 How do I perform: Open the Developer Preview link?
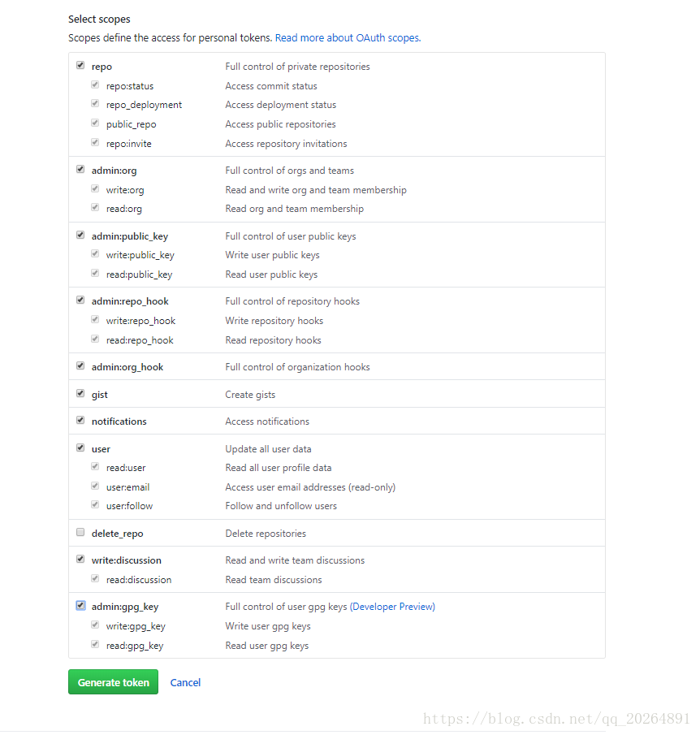[392, 607]
